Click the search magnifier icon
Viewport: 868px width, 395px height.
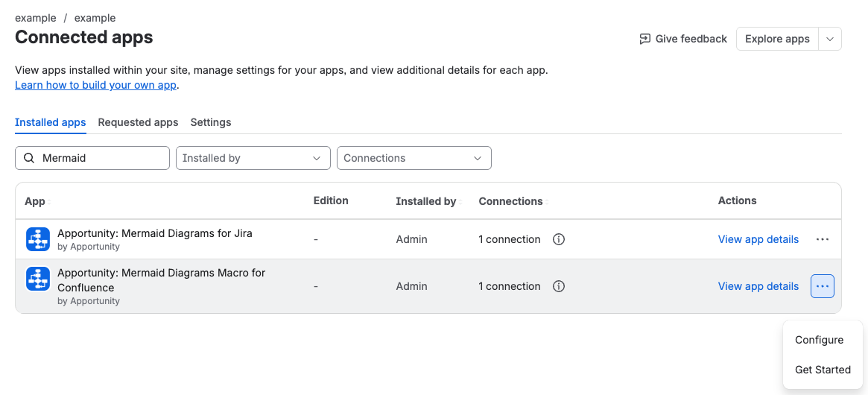tap(29, 158)
